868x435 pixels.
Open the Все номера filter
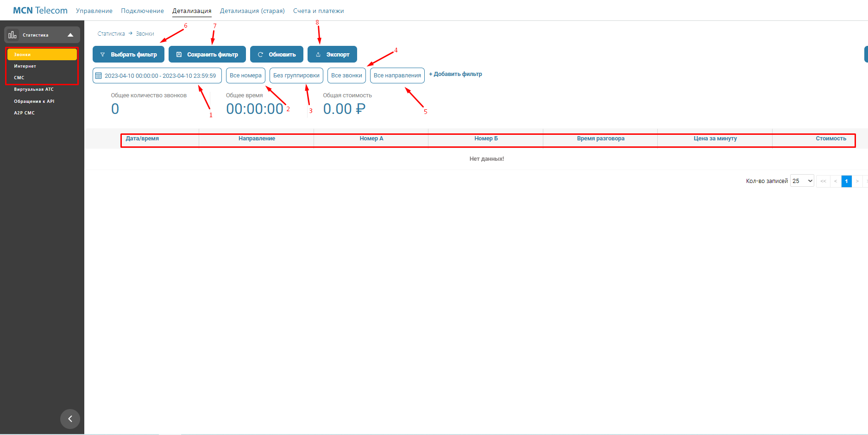(x=245, y=76)
